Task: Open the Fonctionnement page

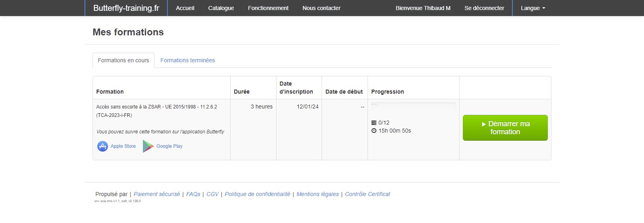Action: pos(268,8)
